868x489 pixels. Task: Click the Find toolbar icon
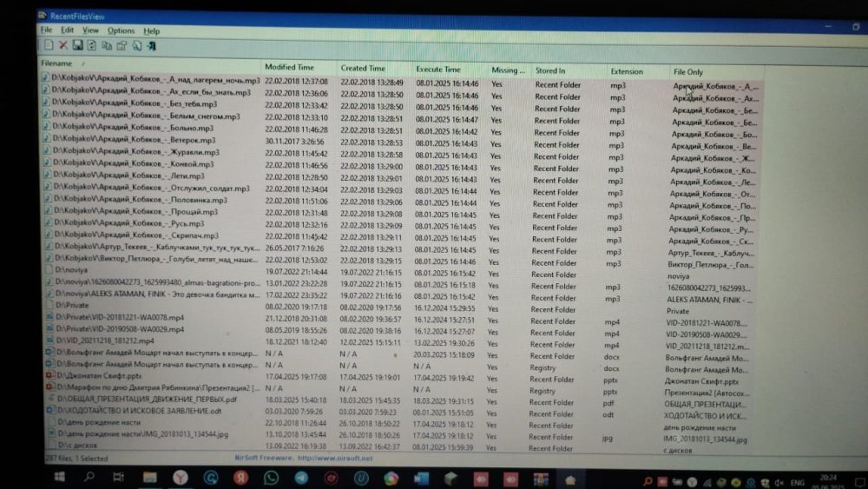coord(136,46)
